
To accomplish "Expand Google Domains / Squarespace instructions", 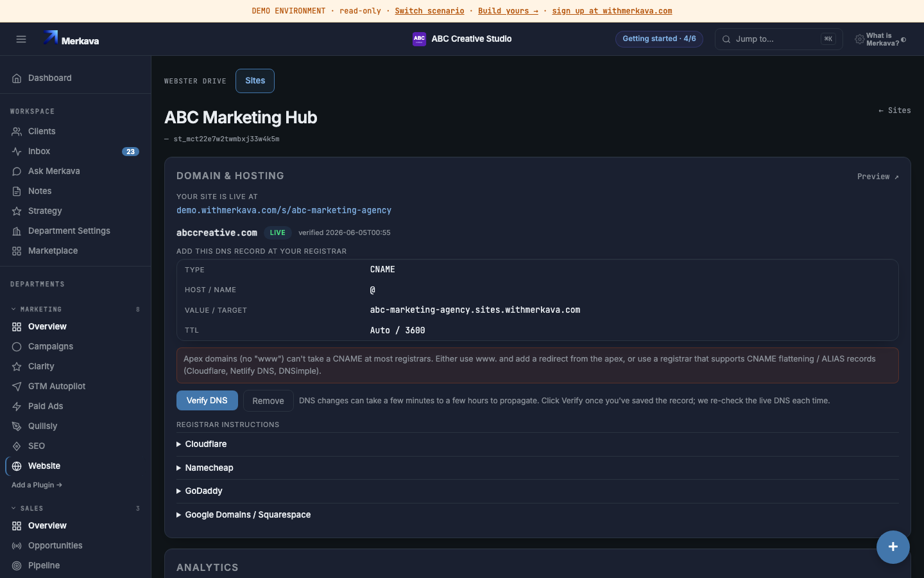I will point(538,515).
